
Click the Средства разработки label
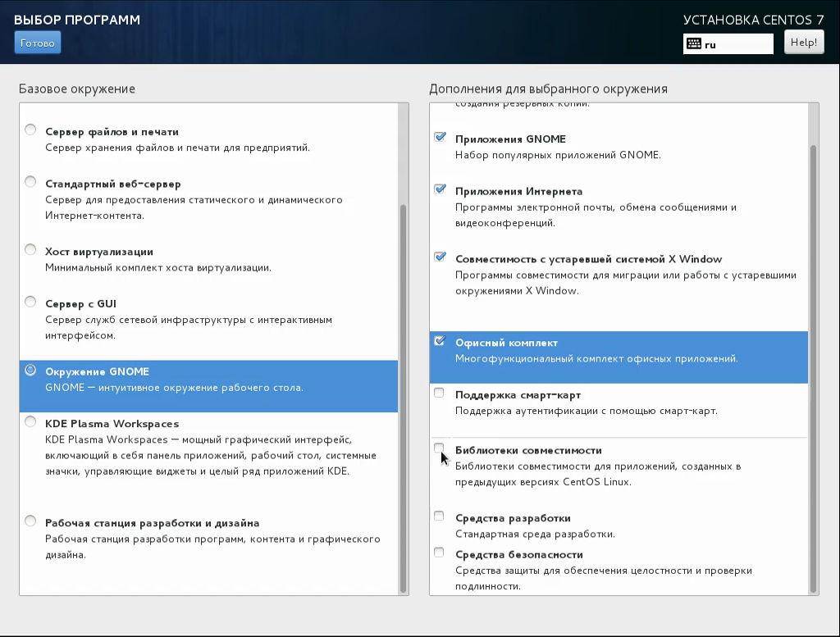pos(514,518)
